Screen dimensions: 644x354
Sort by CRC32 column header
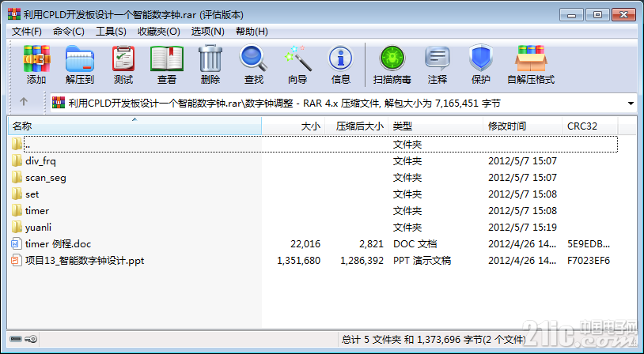tap(589, 126)
